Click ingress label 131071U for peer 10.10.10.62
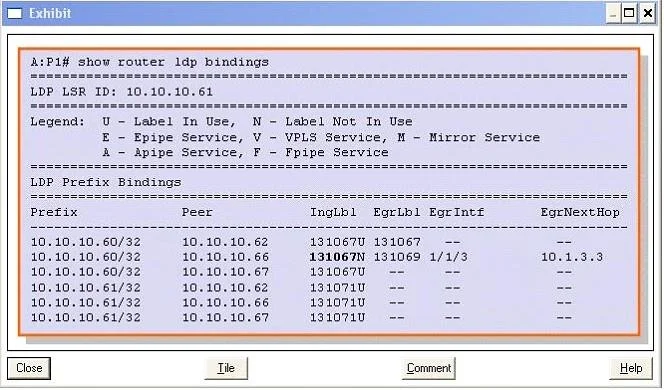This screenshot has height=390, width=664. [x=337, y=288]
